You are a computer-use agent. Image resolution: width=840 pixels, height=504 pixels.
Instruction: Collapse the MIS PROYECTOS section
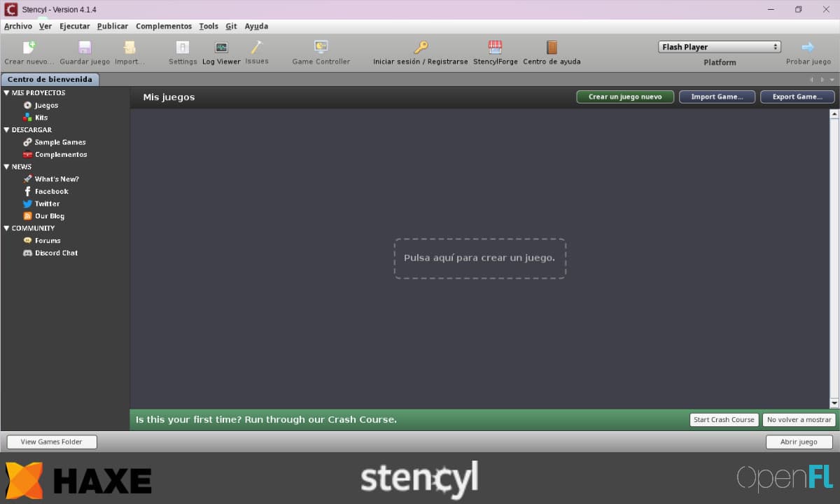(x=7, y=92)
